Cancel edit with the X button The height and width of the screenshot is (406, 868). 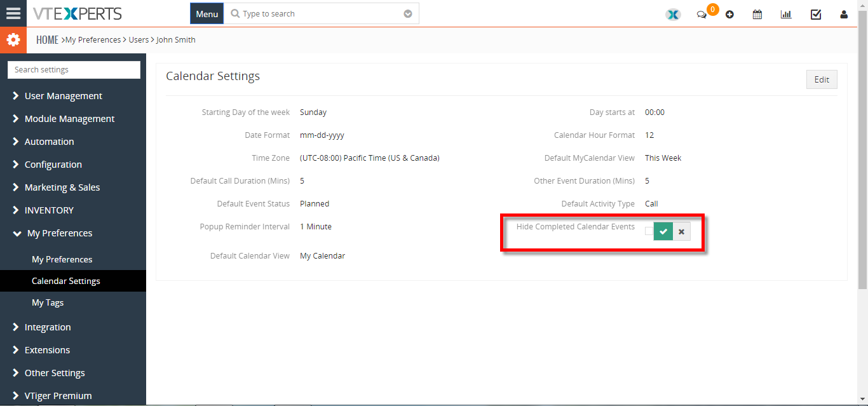coord(681,231)
